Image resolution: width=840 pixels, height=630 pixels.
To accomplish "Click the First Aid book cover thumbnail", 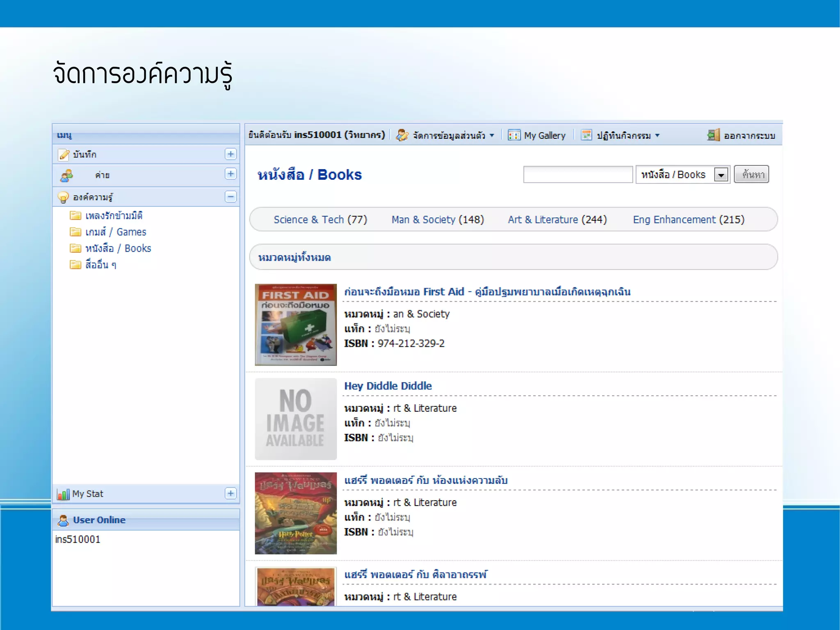I will pos(295,325).
